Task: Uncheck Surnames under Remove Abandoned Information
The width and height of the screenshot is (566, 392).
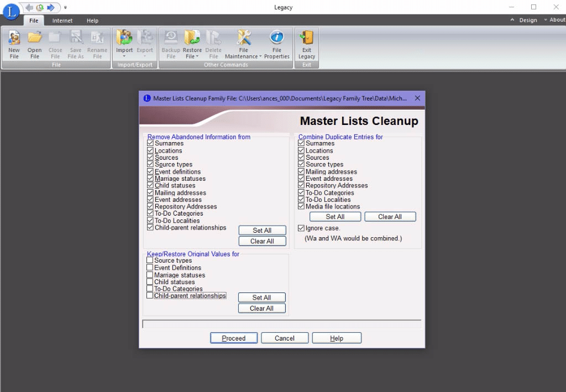Action: click(150, 143)
